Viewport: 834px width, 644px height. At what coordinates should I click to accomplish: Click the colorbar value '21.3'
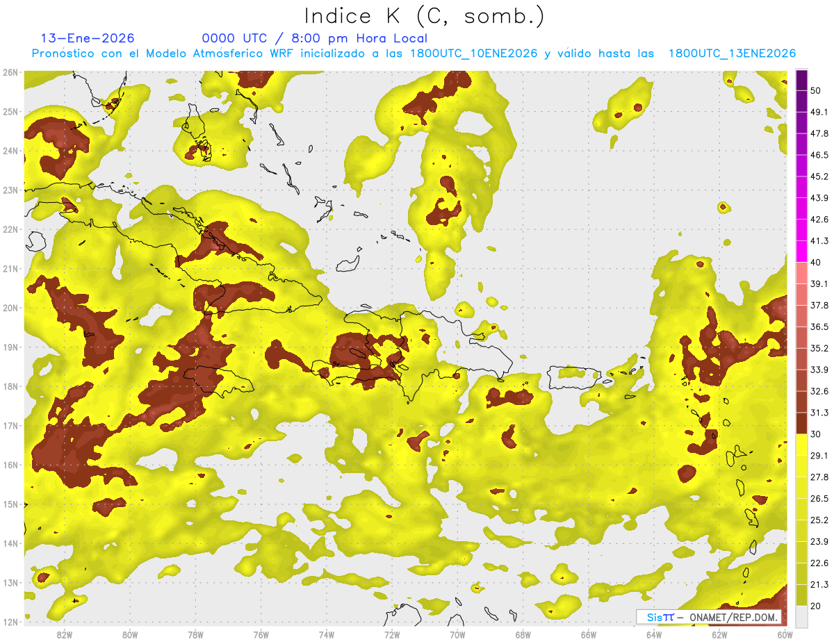[x=819, y=584]
